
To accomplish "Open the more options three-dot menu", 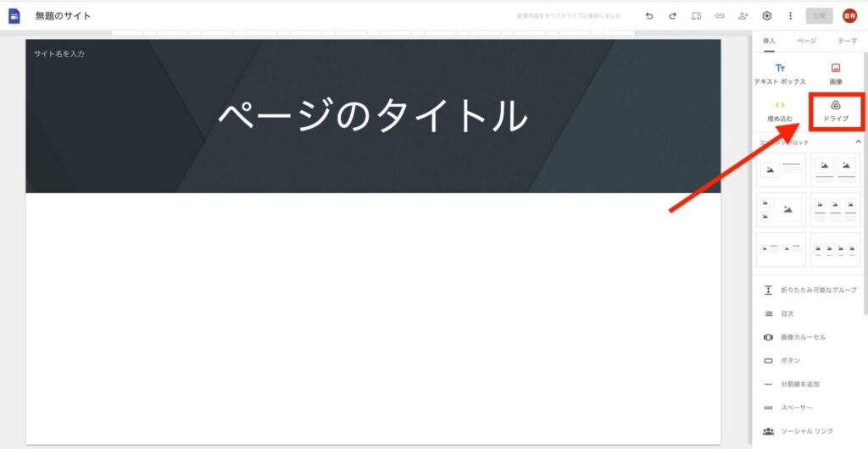I will pos(790,16).
